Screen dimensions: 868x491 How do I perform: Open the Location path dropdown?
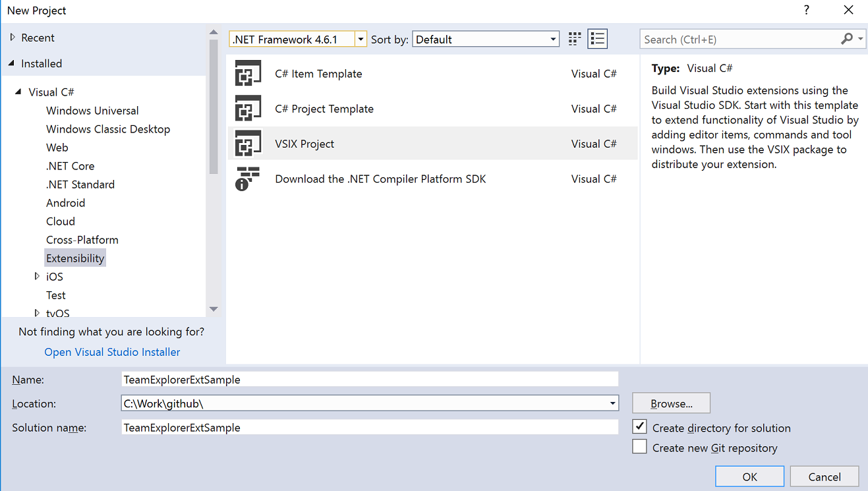(612, 403)
